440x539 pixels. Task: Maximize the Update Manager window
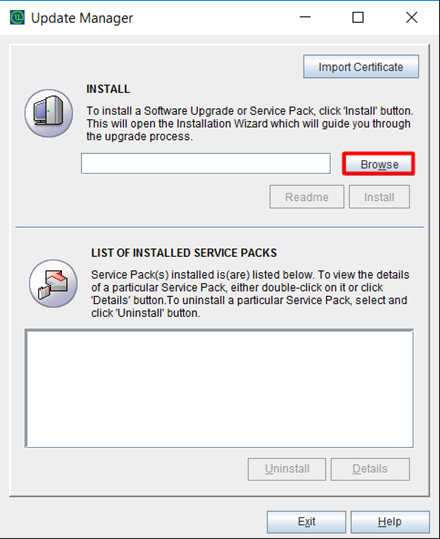tap(358, 17)
